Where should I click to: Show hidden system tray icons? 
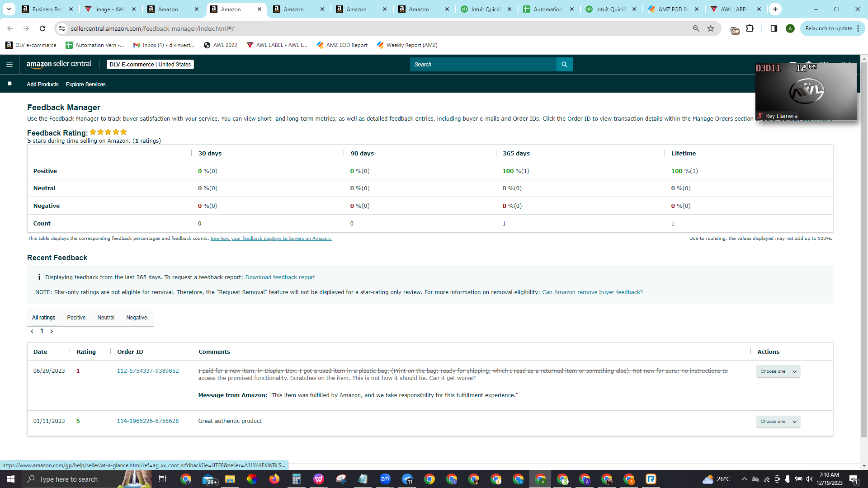(744, 479)
